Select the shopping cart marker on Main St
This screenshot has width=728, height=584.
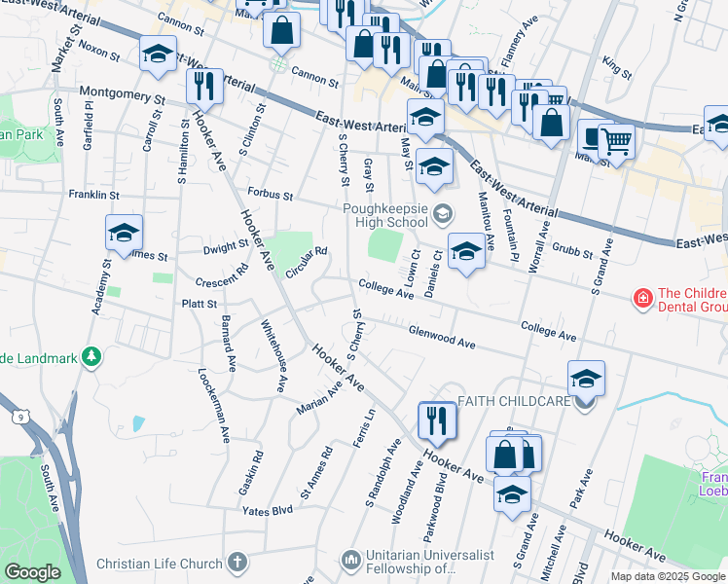pyautogui.click(x=616, y=144)
